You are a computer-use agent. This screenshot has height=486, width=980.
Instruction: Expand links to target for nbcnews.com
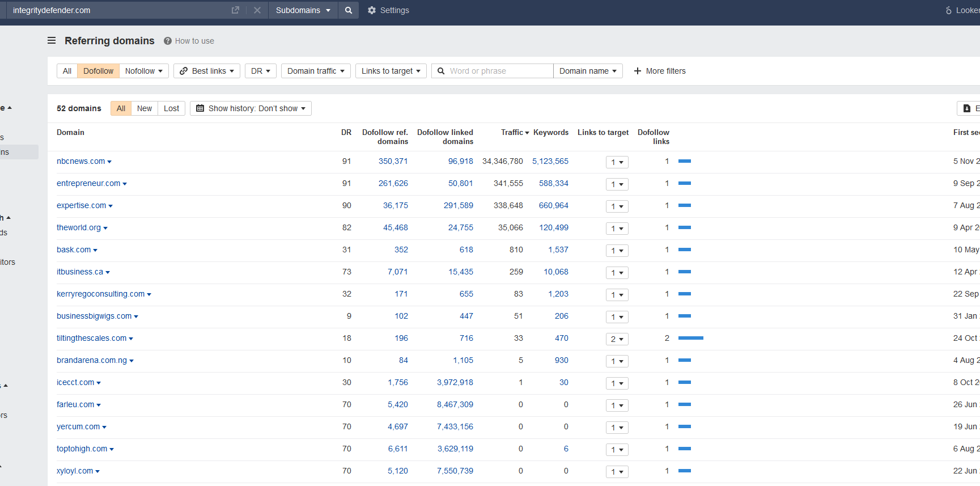(617, 162)
